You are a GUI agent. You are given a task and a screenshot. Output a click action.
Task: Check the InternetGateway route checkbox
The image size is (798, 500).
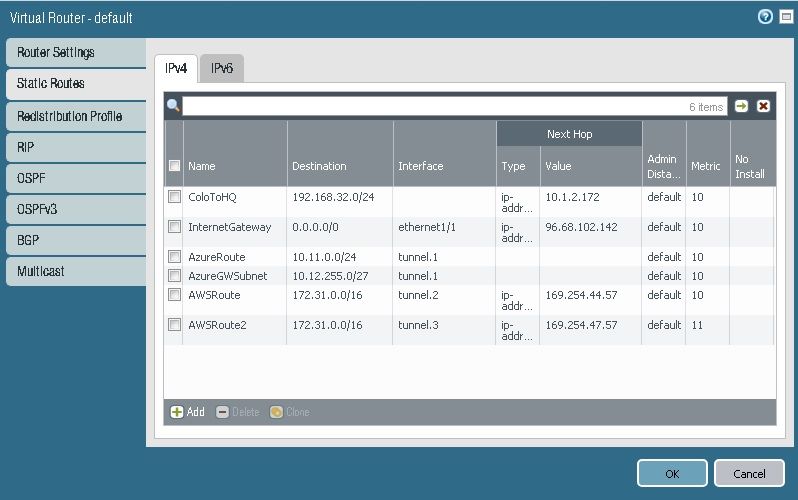tap(174, 227)
